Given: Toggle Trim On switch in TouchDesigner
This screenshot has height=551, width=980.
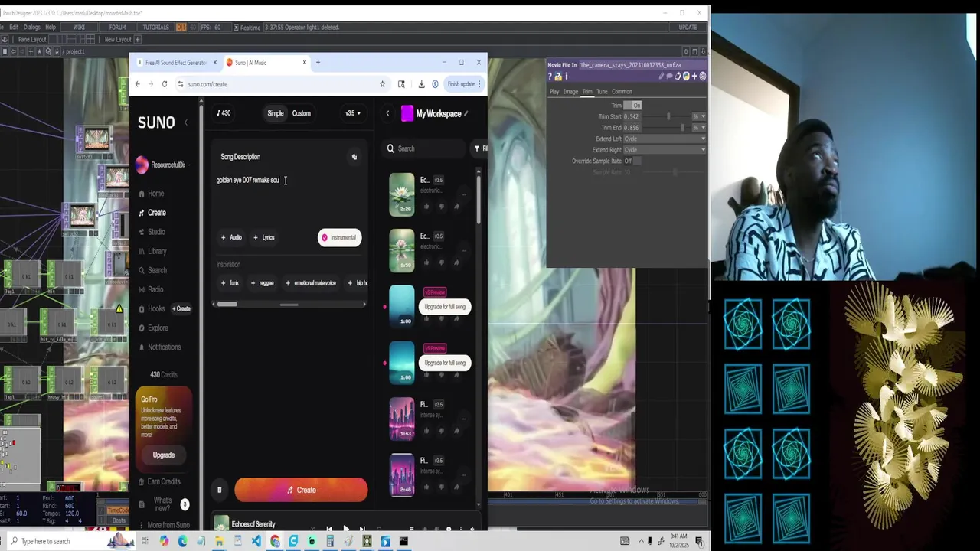Looking at the screenshot, I should (632, 105).
